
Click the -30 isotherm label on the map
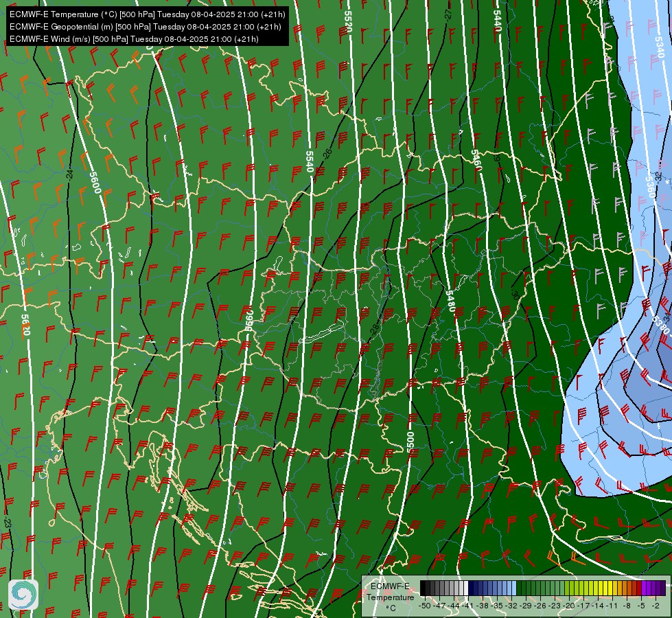[x=515, y=295]
